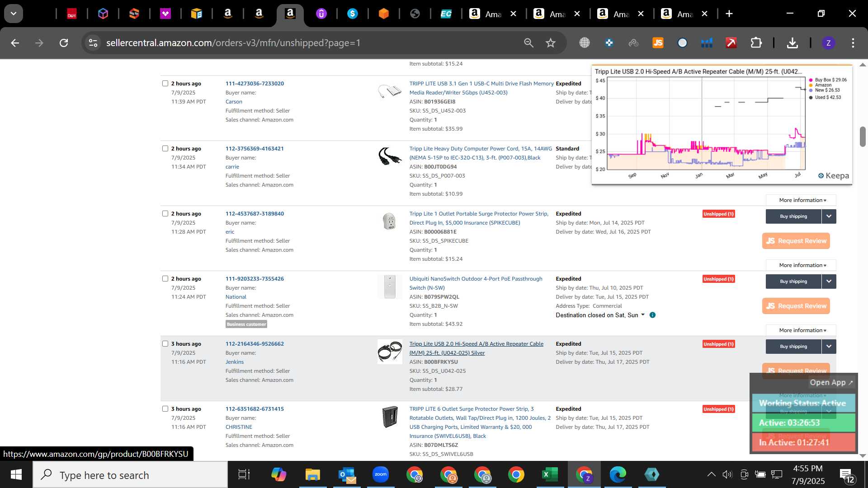
Task: Expand More information above SPIKECUBE order
Action: pos(801,200)
